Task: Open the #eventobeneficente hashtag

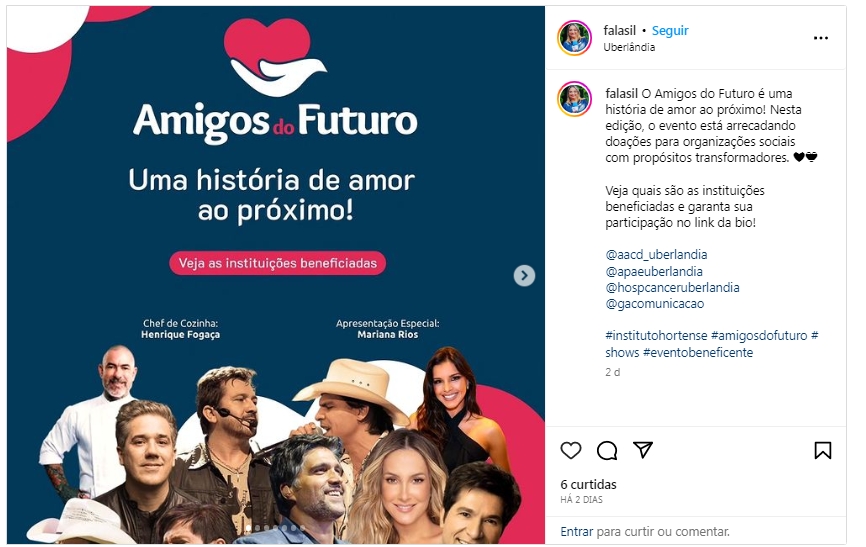Action: tap(698, 353)
